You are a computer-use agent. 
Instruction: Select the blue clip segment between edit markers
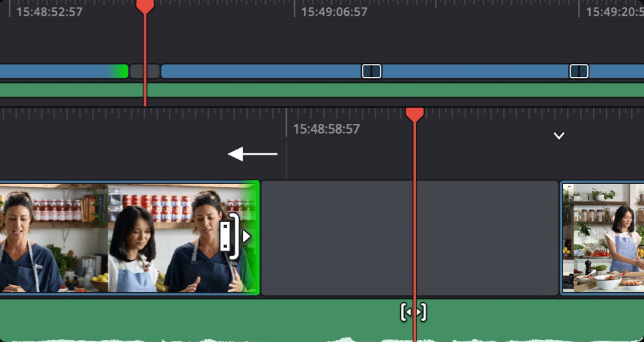(475, 71)
